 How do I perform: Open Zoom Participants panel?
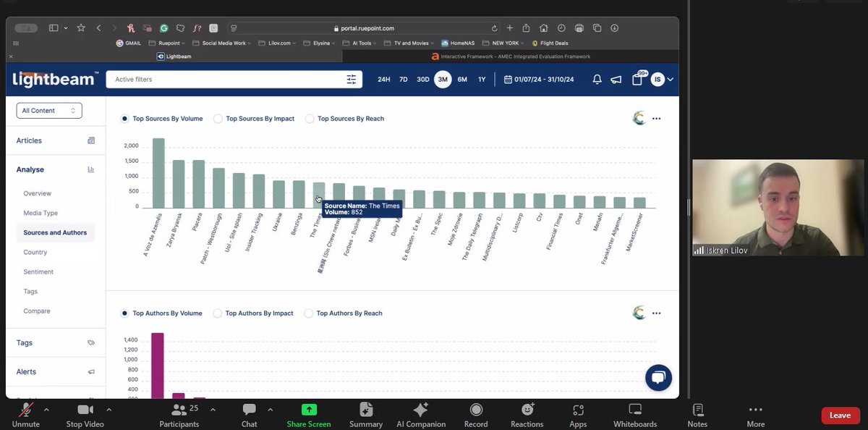tap(179, 415)
